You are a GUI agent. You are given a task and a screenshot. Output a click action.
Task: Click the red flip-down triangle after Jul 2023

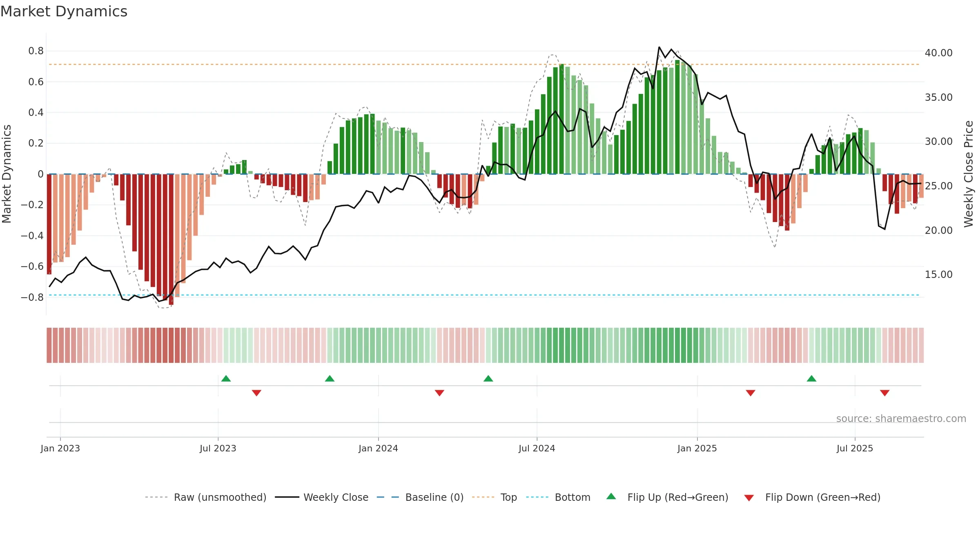256,393
